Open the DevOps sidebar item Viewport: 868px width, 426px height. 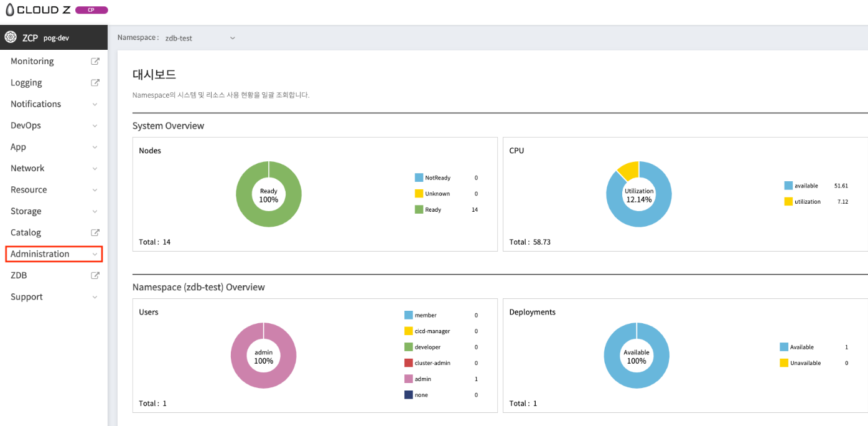click(26, 125)
